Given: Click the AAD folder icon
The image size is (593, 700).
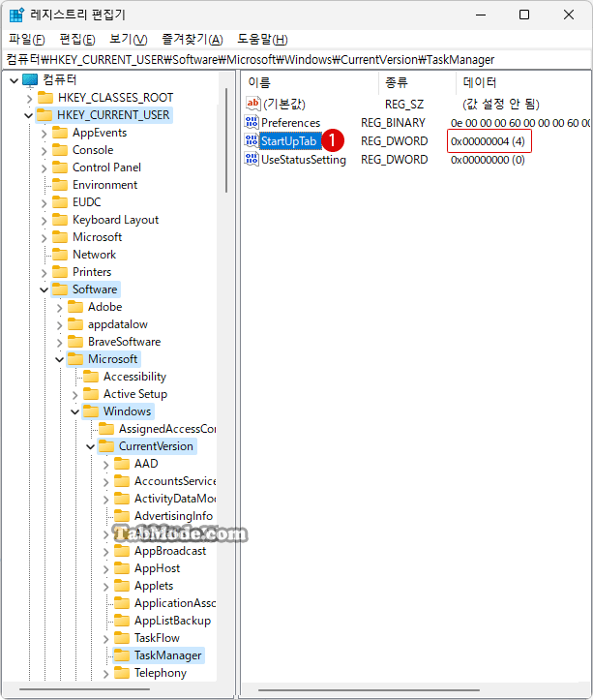Looking at the screenshot, I should tap(122, 464).
